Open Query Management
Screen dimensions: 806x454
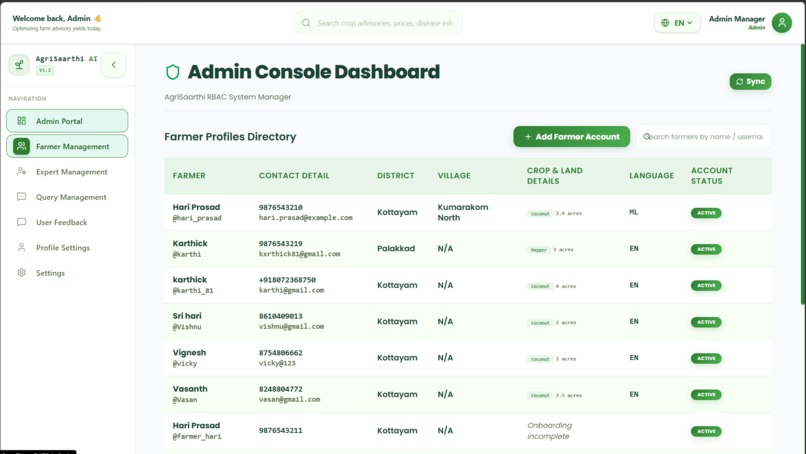[67, 197]
